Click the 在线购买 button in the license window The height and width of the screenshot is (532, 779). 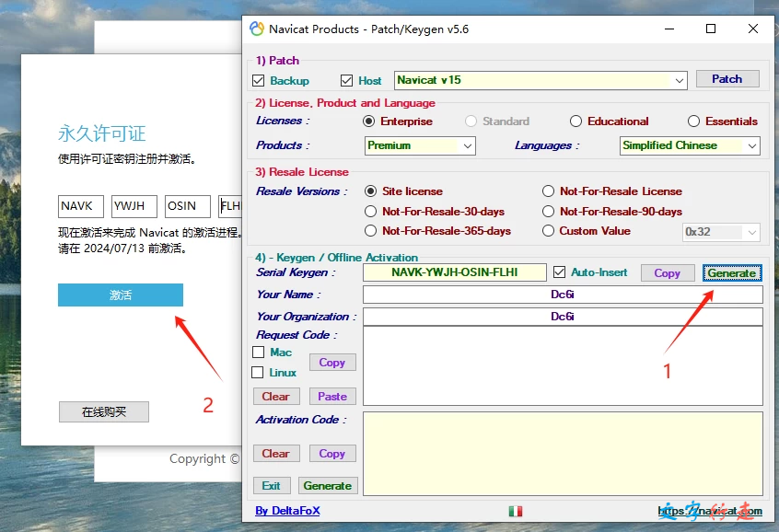[x=104, y=411]
